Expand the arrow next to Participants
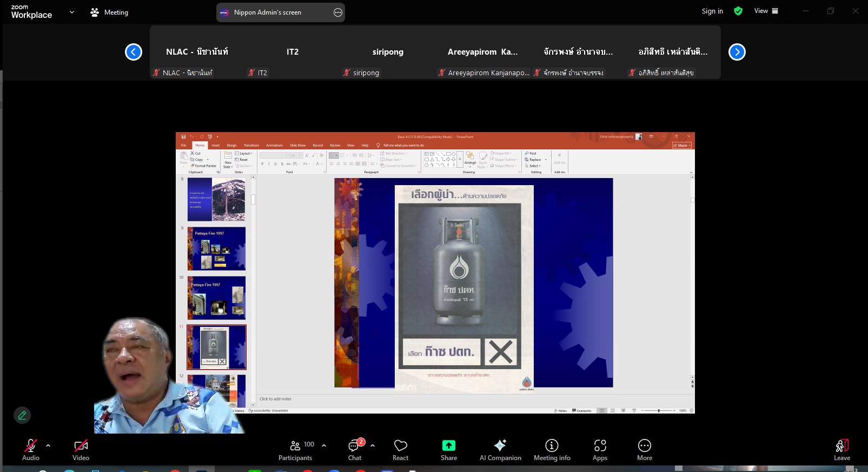Screen dimensions: 868x472 324,445
